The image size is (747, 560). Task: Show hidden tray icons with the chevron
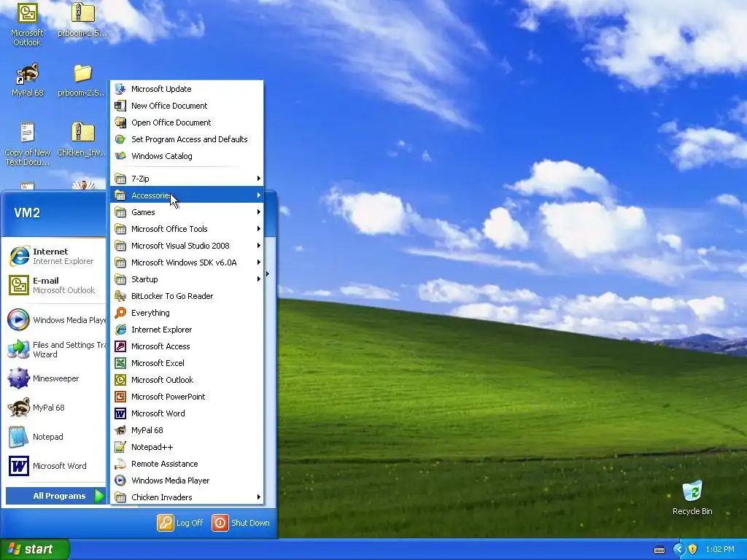pos(678,549)
